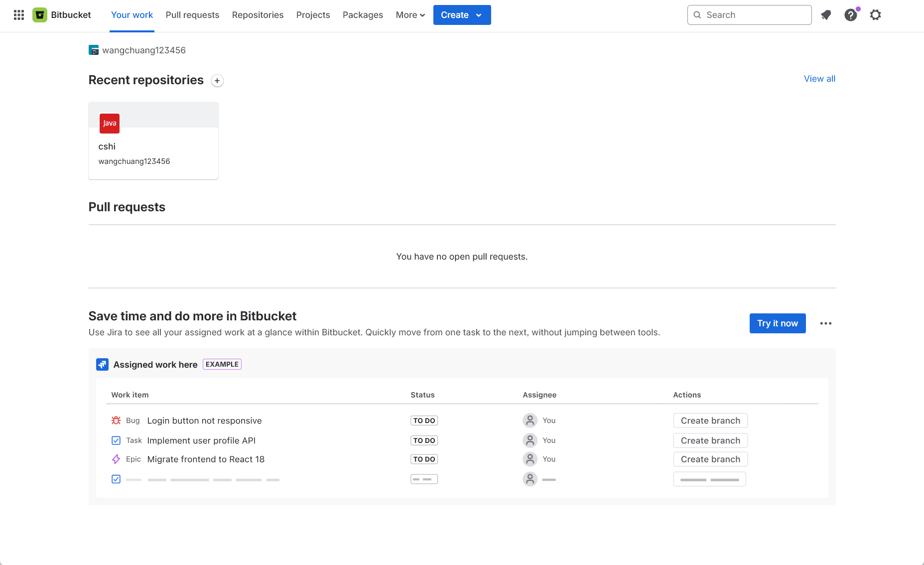Open the cshi repository card

[153, 141]
